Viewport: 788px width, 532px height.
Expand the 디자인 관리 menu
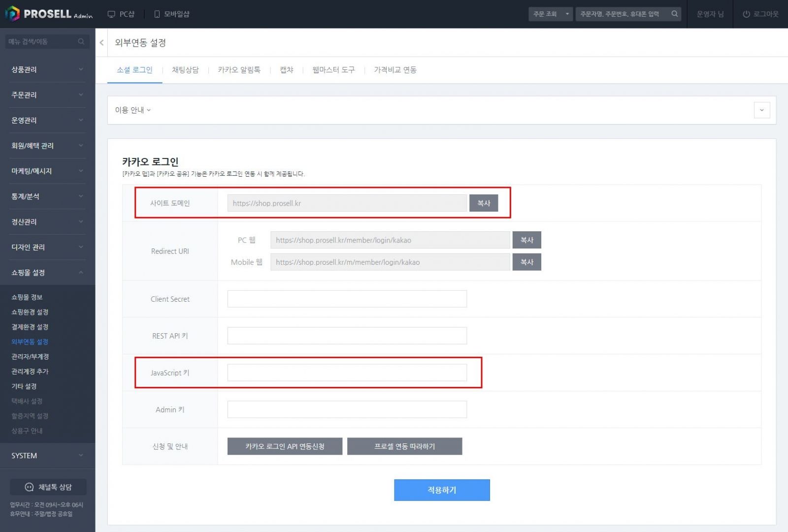[47, 248]
